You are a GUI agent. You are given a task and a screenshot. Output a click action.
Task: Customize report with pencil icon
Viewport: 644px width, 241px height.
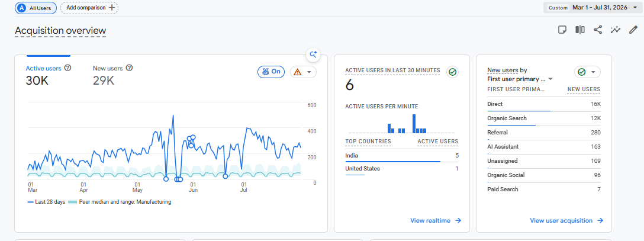pos(633,30)
